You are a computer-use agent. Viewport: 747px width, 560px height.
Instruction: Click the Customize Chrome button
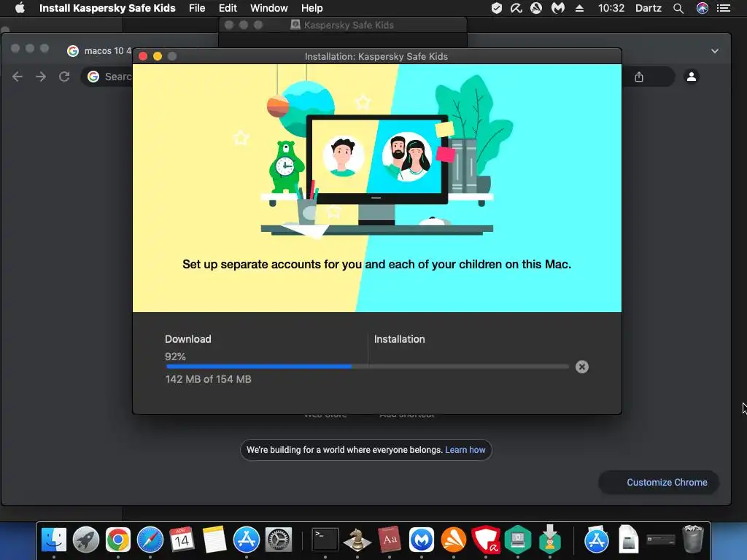point(659,483)
